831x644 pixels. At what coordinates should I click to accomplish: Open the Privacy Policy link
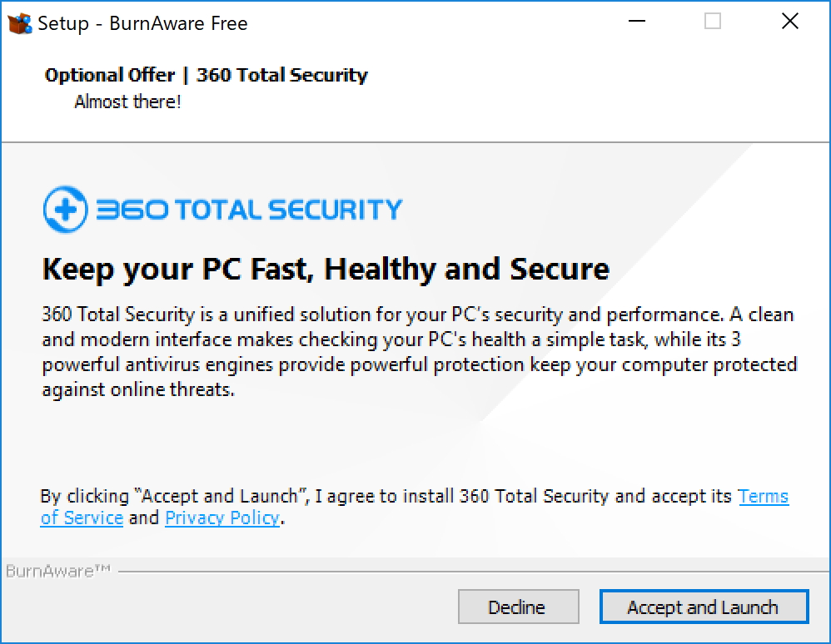click(222, 518)
